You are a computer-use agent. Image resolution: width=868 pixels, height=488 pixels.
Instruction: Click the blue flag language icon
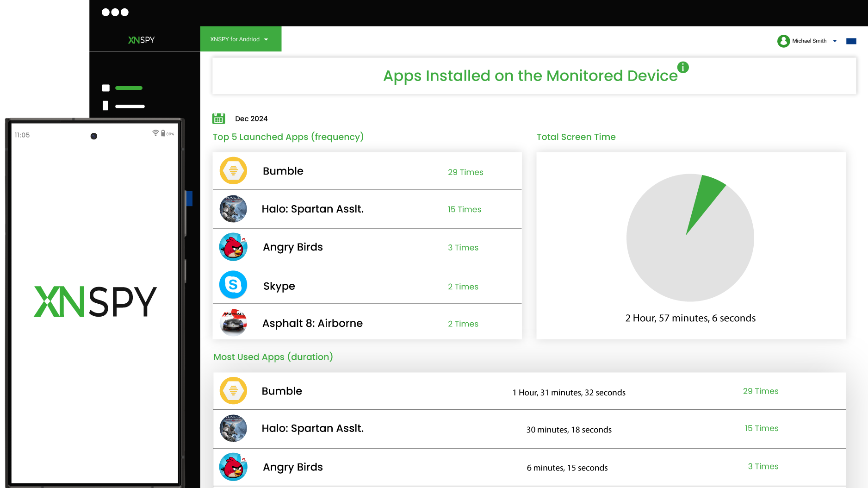point(851,41)
